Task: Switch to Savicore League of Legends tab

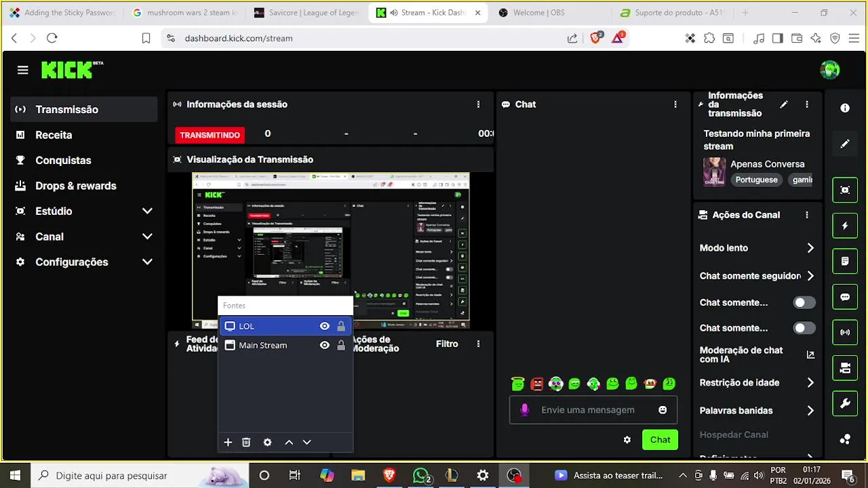Action: [x=307, y=13]
